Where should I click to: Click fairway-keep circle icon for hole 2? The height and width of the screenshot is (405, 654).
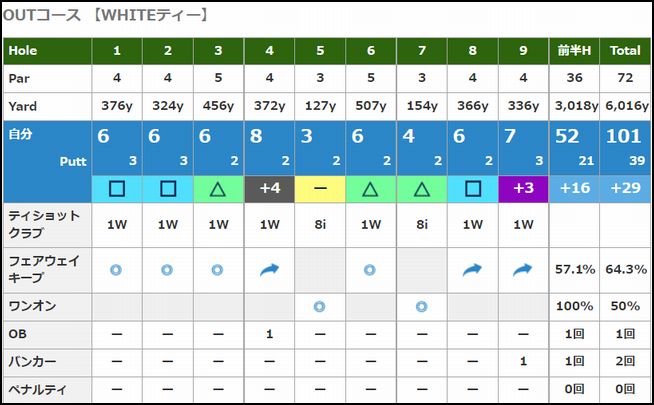(168, 269)
